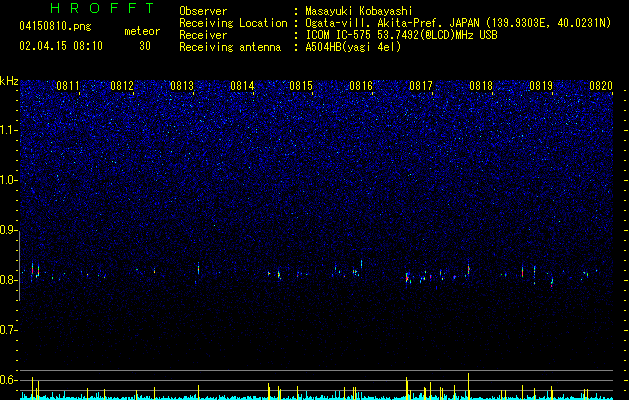Click the 0.8 kHz axis label
629x400 pixels.
coord(8,280)
